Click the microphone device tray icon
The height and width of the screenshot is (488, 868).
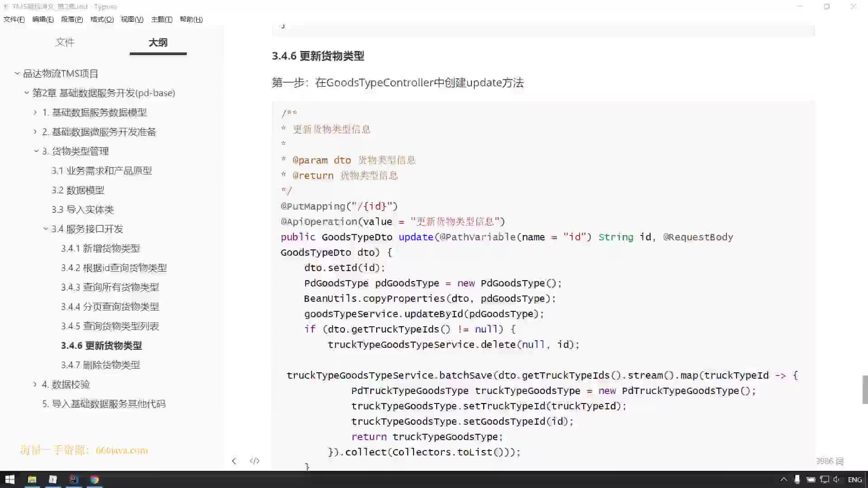point(797,479)
